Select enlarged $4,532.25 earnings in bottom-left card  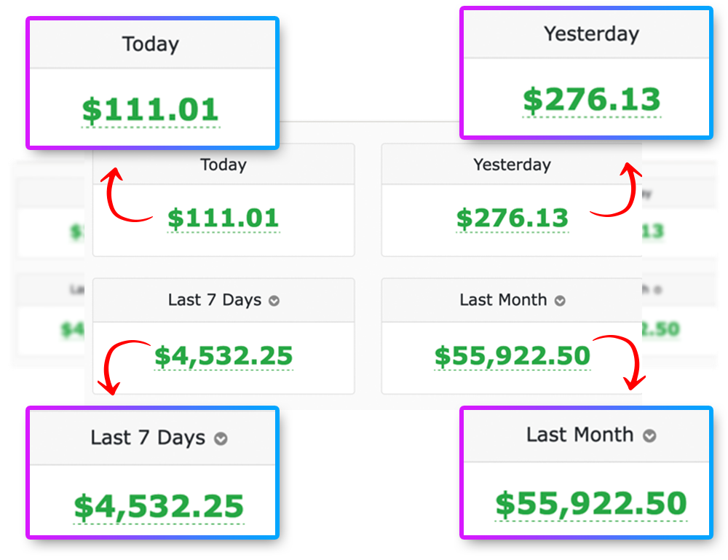coord(159,506)
